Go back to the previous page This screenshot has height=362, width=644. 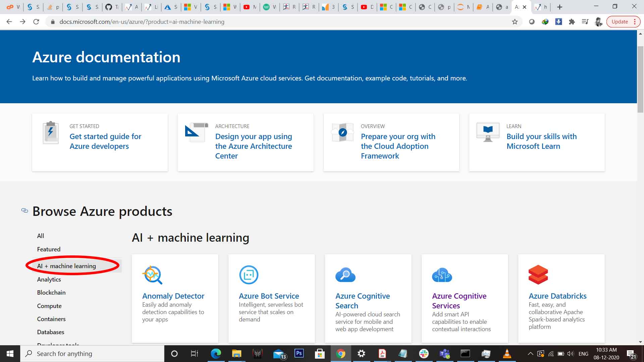tap(9, 22)
